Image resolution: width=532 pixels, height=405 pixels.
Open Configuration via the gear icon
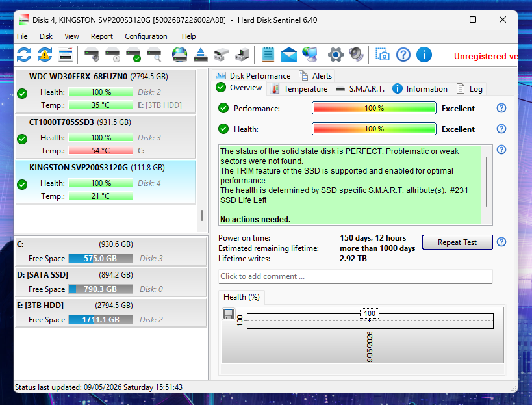[x=336, y=55]
